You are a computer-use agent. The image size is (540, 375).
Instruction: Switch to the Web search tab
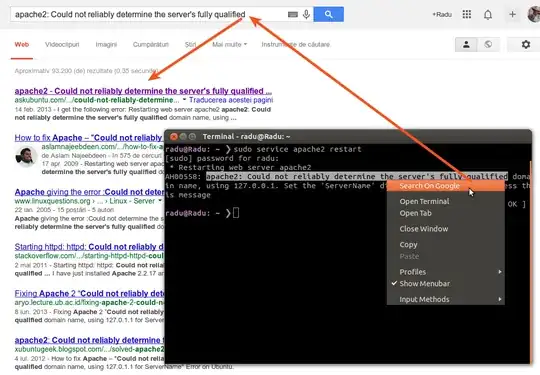22,44
